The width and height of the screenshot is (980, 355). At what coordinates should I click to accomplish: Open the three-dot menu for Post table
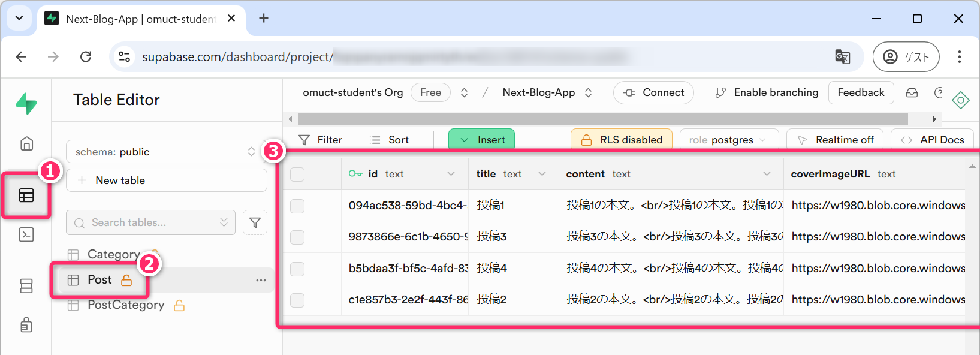coord(261,280)
